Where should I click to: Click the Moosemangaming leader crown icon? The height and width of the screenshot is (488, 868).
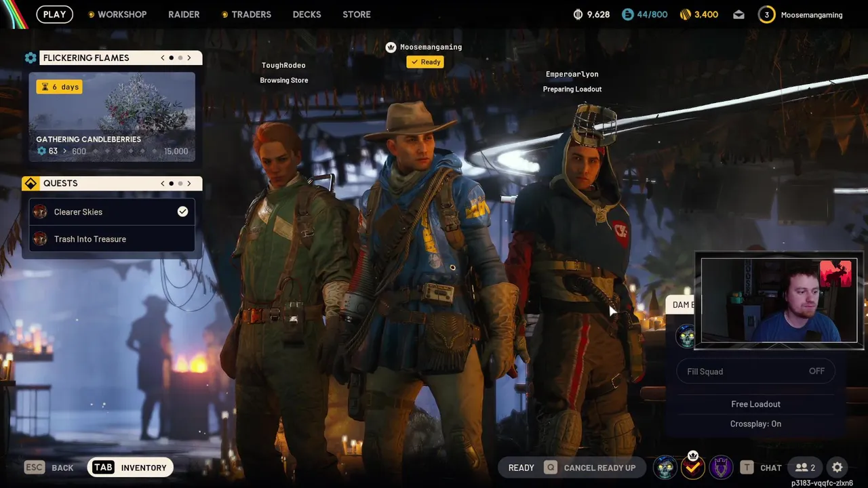click(391, 47)
